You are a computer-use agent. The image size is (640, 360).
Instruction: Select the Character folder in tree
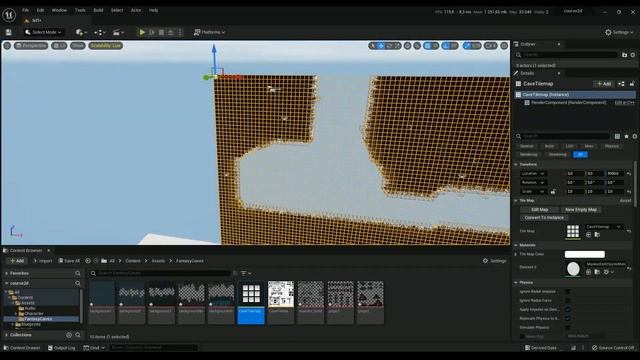33,313
